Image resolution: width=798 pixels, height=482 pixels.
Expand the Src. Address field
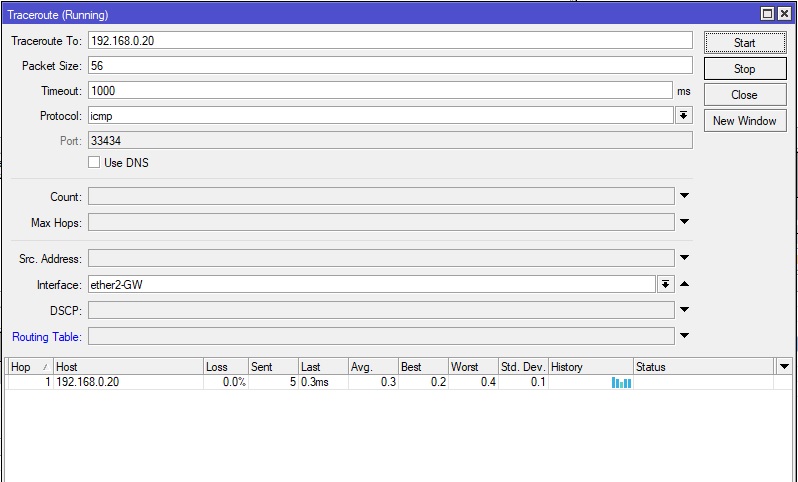pyautogui.click(x=685, y=258)
